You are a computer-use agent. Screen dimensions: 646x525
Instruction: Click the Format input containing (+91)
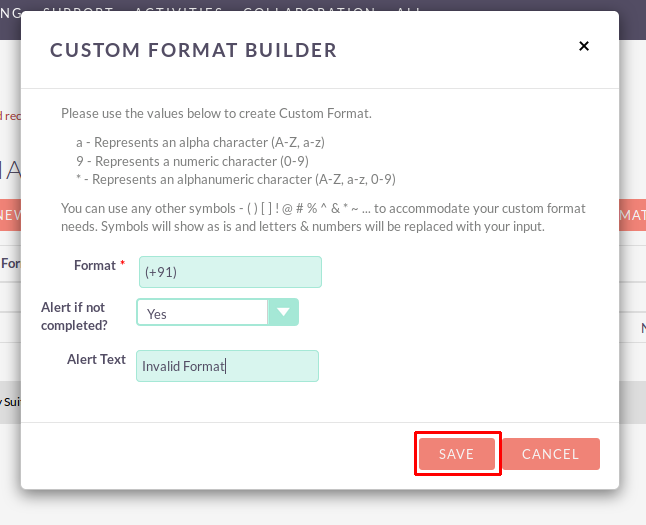[230, 272]
